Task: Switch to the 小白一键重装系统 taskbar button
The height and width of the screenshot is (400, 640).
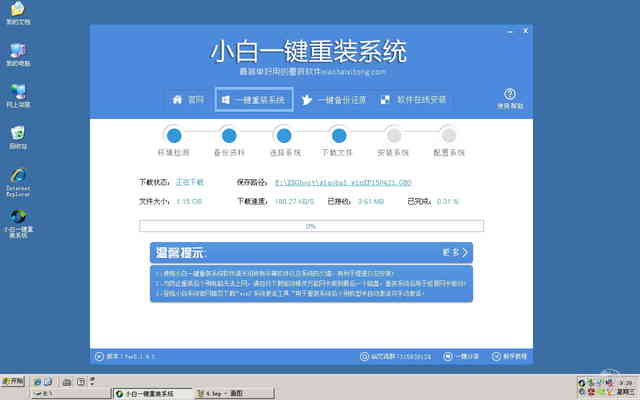Action: (152, 393)
